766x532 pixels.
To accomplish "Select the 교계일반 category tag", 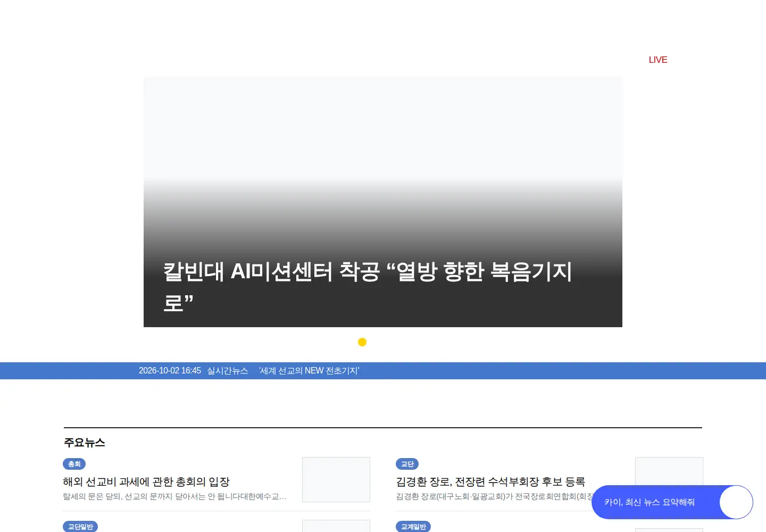I will click(413, 526).
